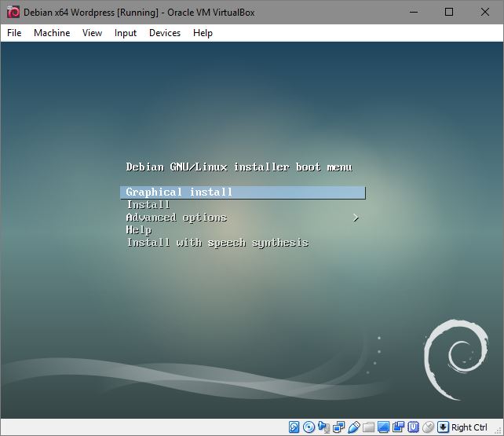Choose Advanced options entry
The image size is (504, 436).
click(x=177, y=218)
